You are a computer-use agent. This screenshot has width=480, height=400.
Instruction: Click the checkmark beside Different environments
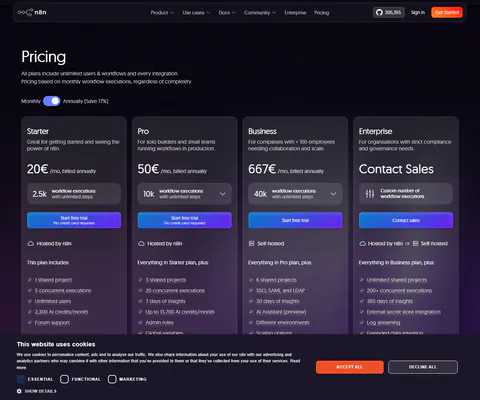click(251, 323)
